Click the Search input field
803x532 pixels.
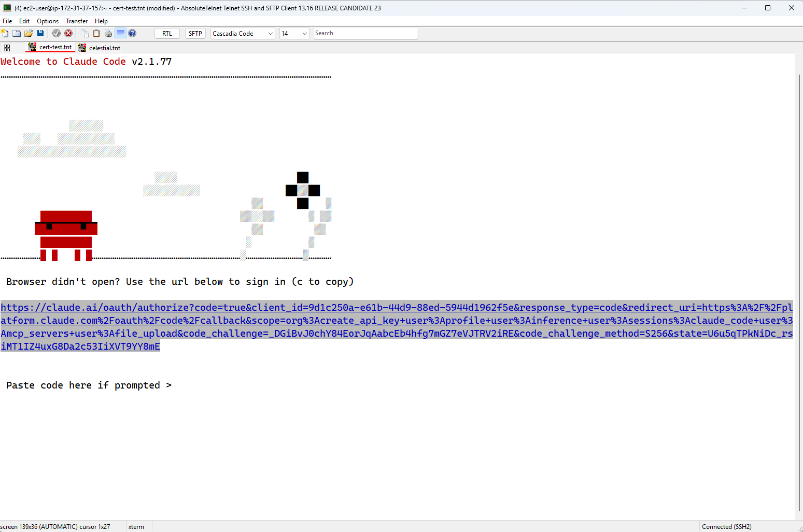click(x=365, y=33)
